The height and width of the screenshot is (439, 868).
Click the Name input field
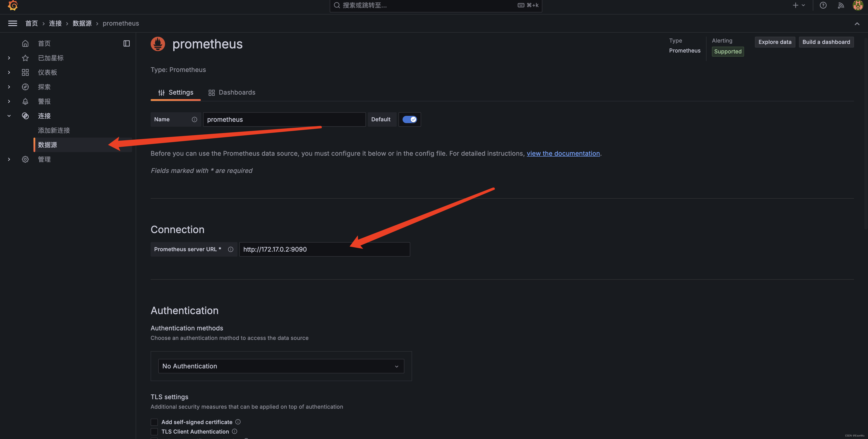284,119
